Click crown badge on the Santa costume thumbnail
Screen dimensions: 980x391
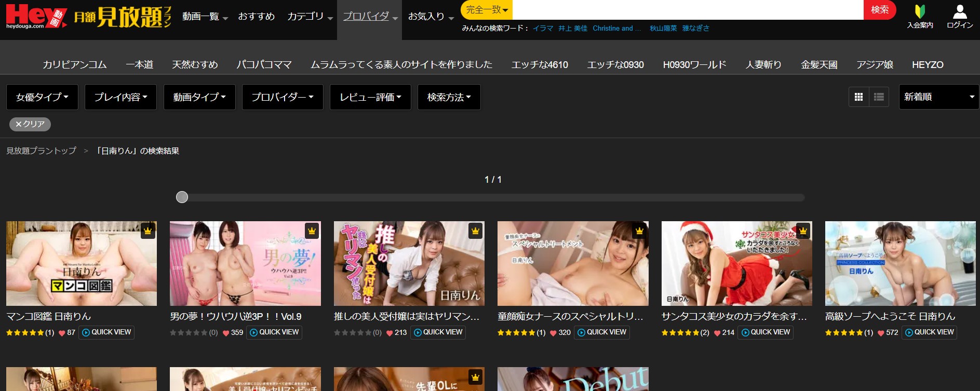coord(803,231)
